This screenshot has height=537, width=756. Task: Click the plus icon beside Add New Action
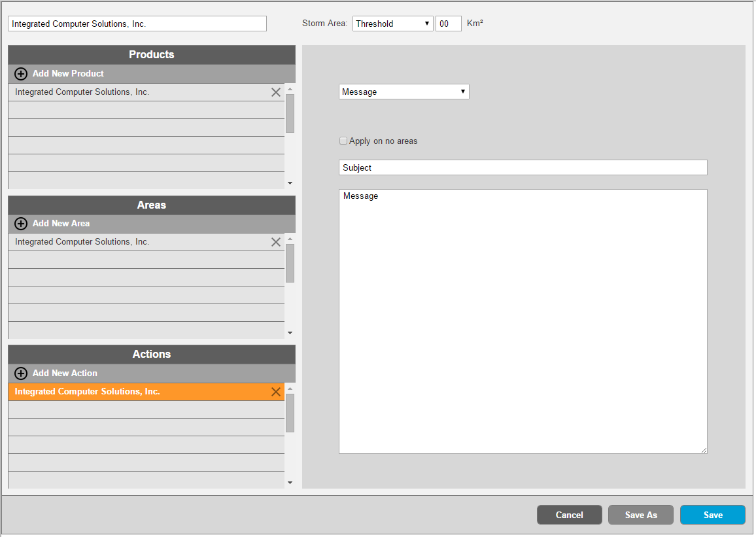pos(21,373)
